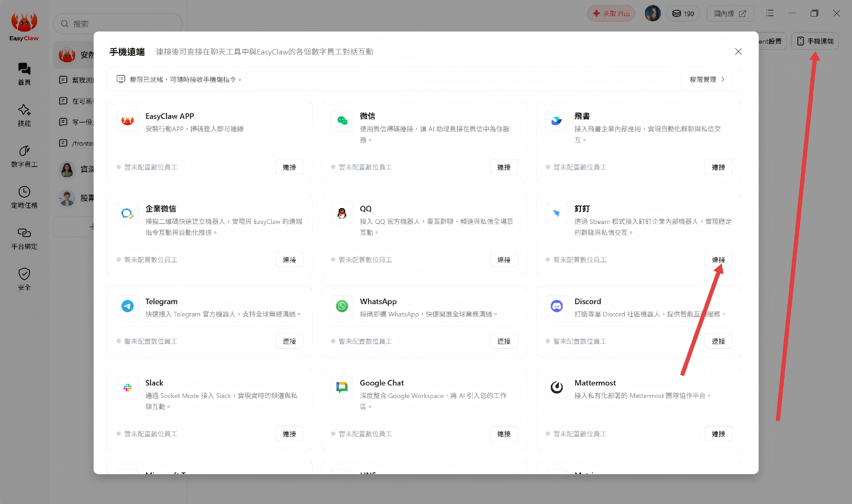Click the 手機遠端 button in header
This screenshot has height=504, width=852.
click(815, 41)
